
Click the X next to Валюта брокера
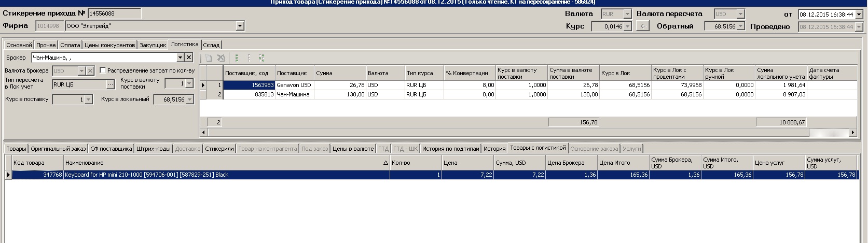[90, 70]
